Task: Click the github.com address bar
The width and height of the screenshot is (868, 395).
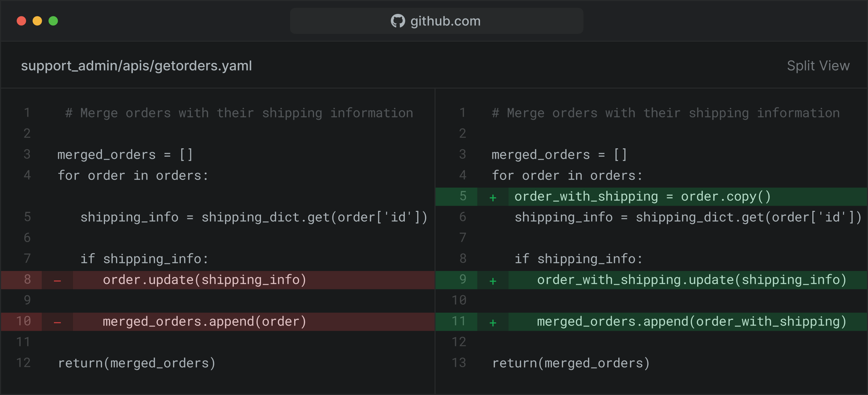Action: pyautogui.click(x=436, y=21)
